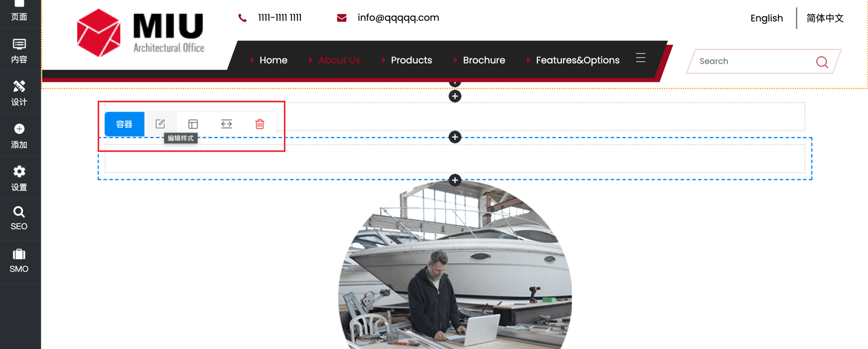This screenshot has width=868, height=349.
Task: Delete the container with red trash icon
Action: click(260, 124)
